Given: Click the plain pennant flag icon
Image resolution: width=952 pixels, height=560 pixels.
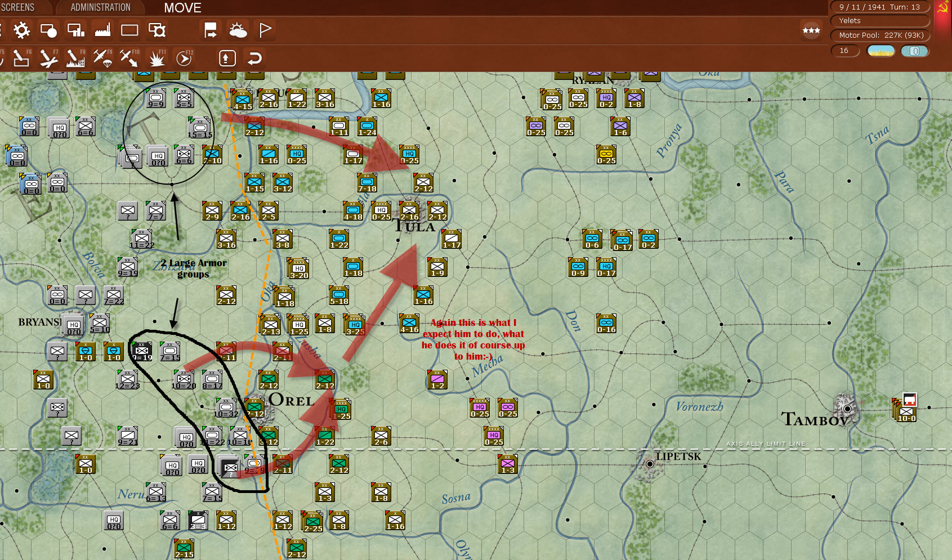Looking at the screenshot, I should coord(265,30).
